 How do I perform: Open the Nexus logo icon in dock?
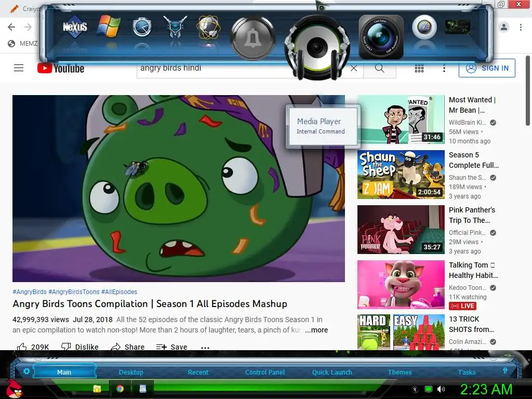point(75,27)
